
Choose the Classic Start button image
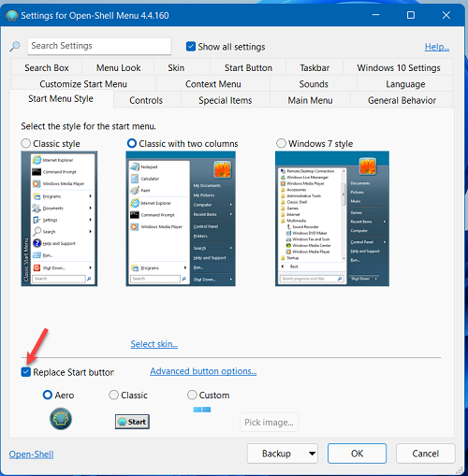coord(132,422)
